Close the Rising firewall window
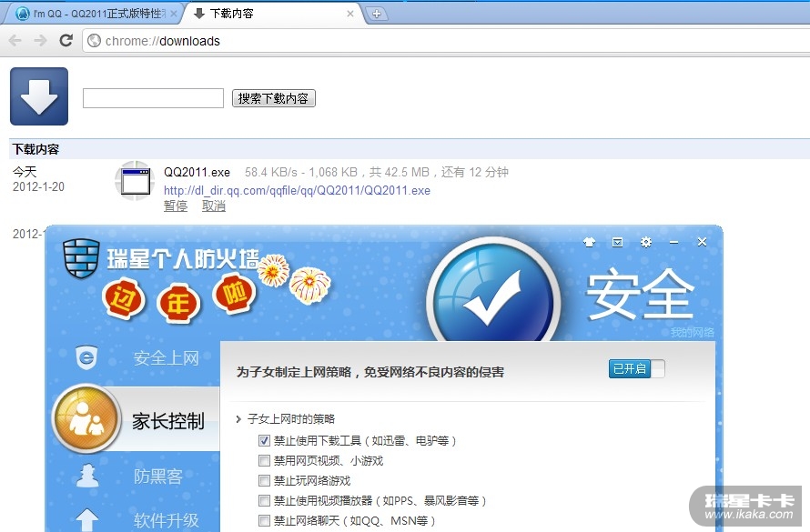This screenshot has height=532, width=810. point(702,242)
